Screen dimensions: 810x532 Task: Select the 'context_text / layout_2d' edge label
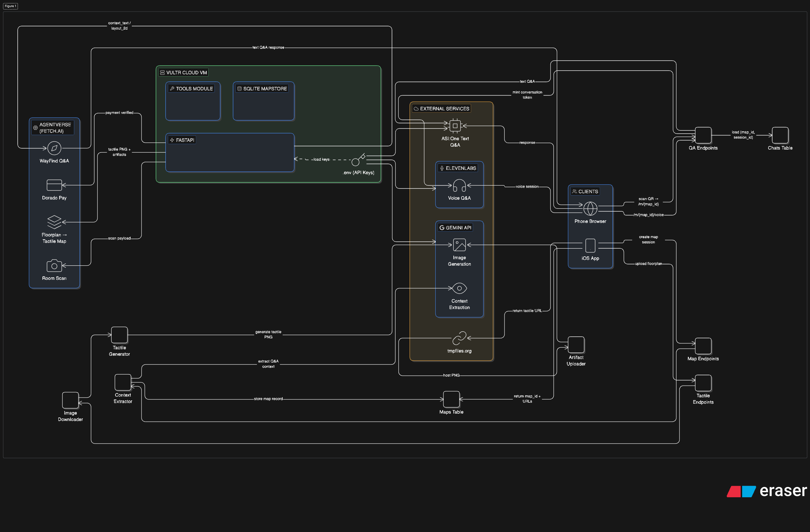click(119, 26)
